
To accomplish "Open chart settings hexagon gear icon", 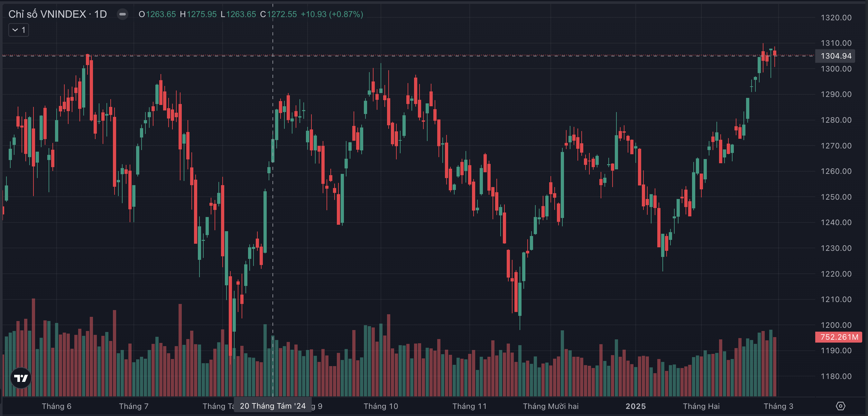I will 840,406.
